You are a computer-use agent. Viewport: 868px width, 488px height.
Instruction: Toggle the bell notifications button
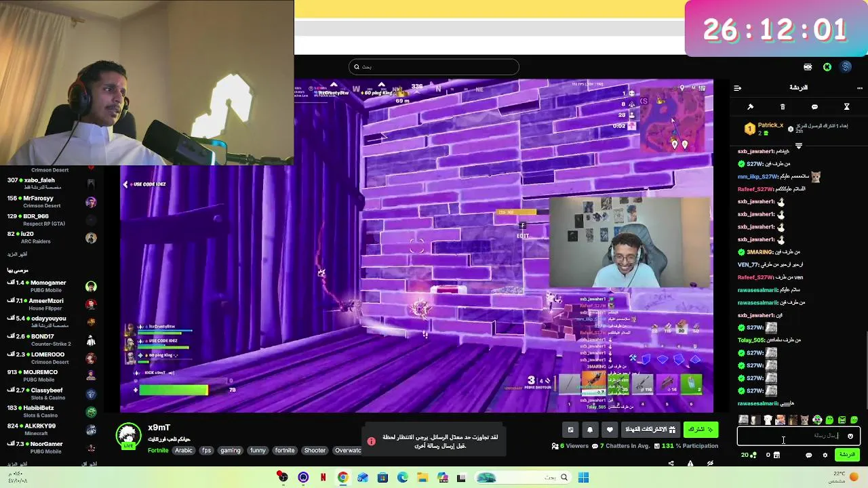[x=590, y=430]
